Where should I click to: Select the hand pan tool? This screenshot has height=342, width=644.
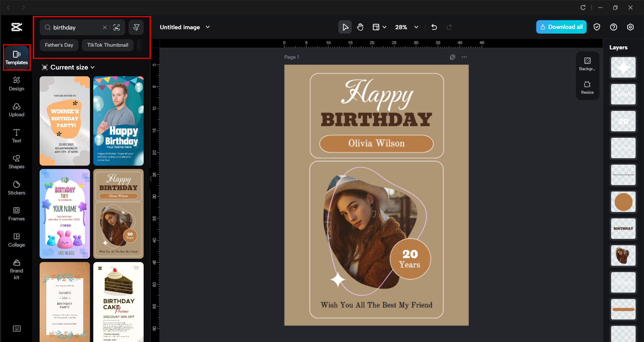point(360,27)
